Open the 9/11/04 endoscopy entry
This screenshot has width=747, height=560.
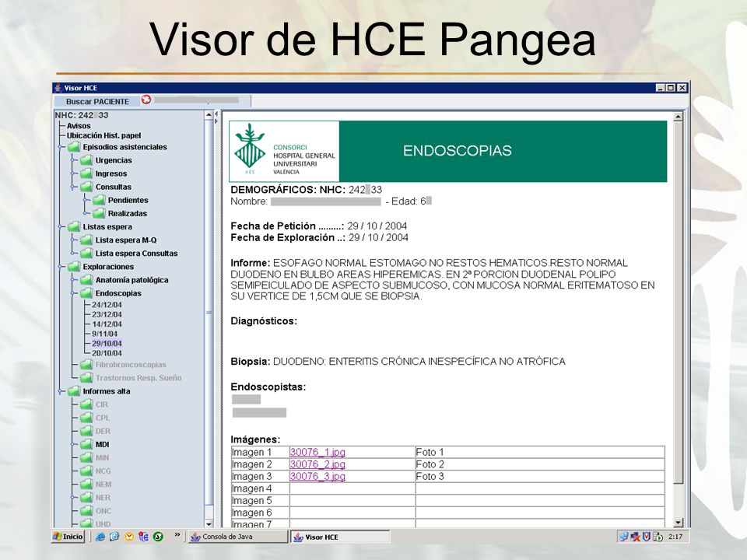[x=105, y=334]
